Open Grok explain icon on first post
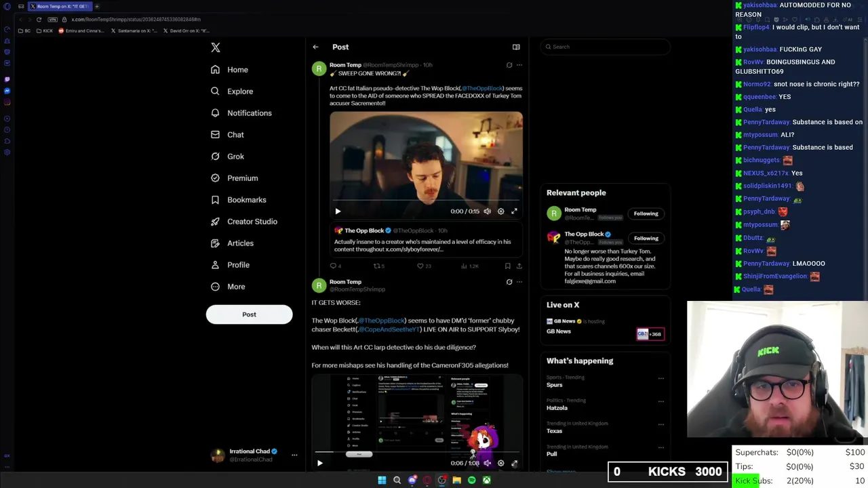This screenshot has width=868, height=488. 509,65
